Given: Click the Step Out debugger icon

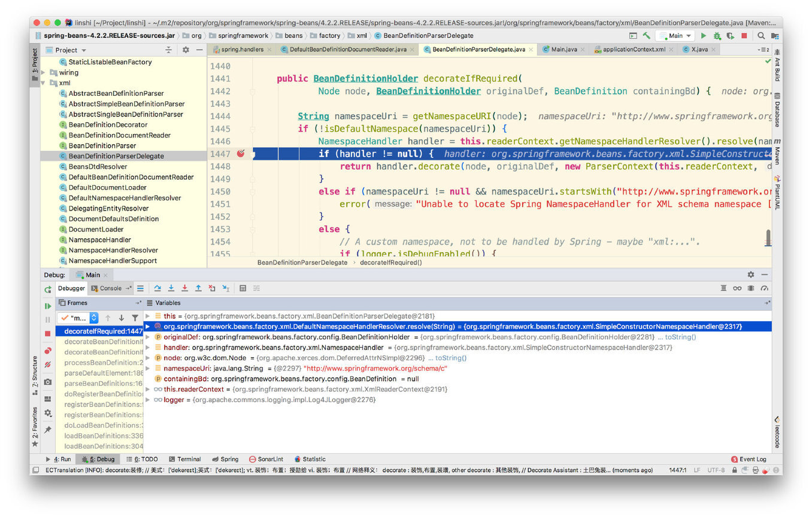Looking at the screenshot, I should click(x=198, y=288).
